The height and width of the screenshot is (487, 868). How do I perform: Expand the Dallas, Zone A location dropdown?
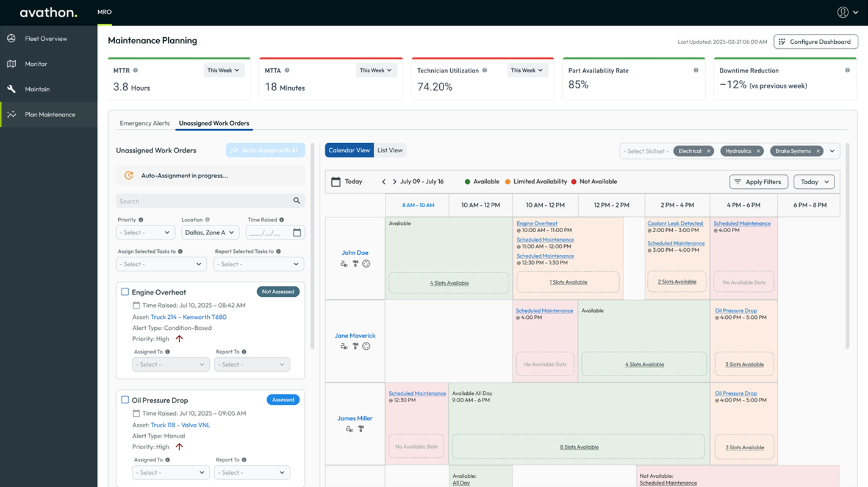(210, 233)
